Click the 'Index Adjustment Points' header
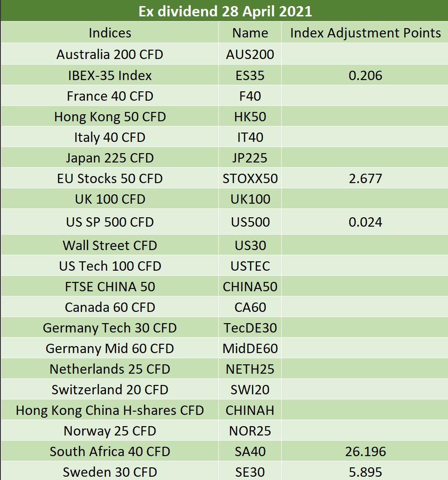Viewport: 448px width, 480px height. click(x=365, y=33)
